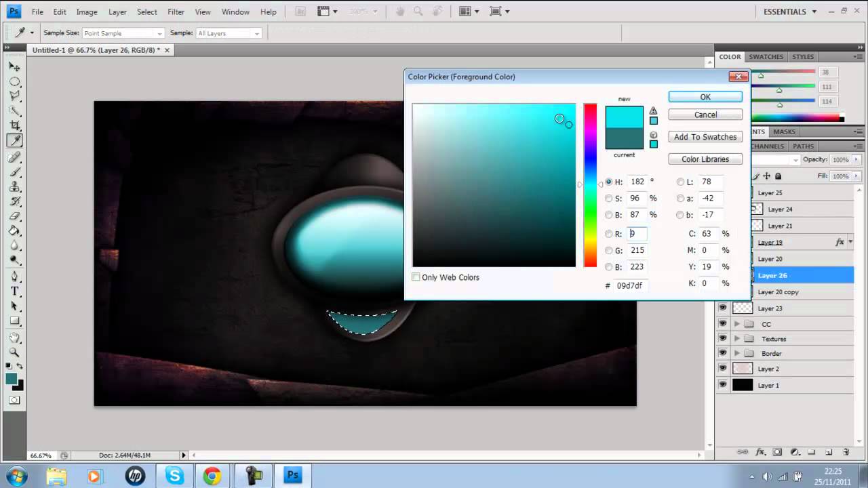Viewport: 868px width, 488px height.
Task: Expand the CC layer group
Action: (x=737, y=324)
